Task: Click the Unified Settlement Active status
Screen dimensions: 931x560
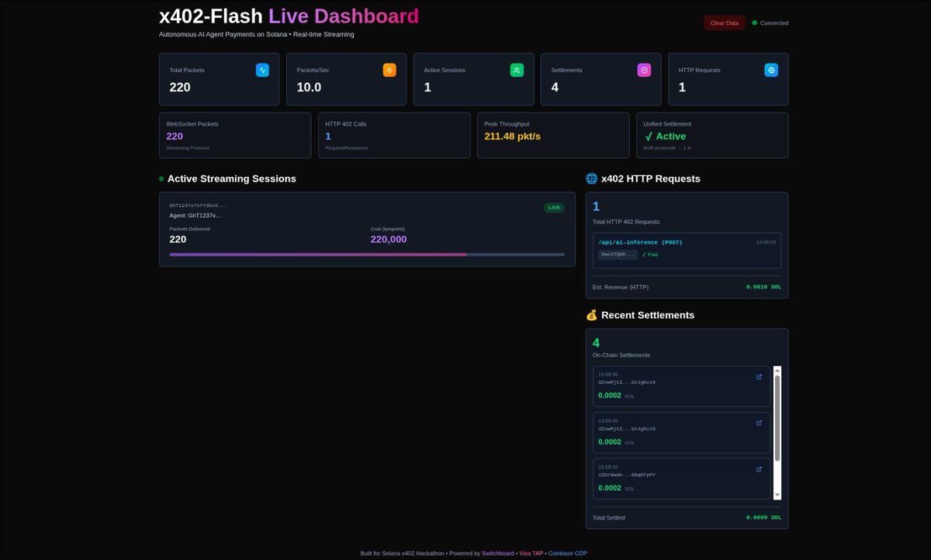Action: click(x=665, y=137)
